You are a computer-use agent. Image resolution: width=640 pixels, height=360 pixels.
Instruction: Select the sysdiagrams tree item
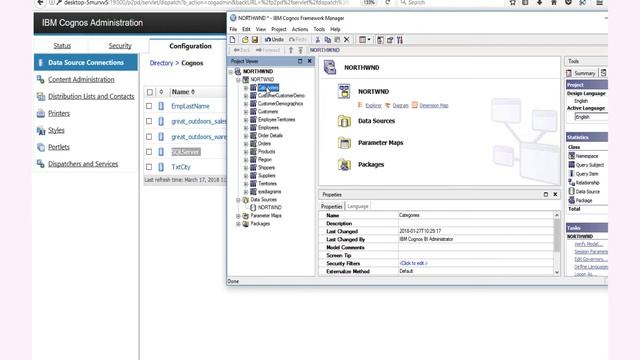click(x=269, y=191)
